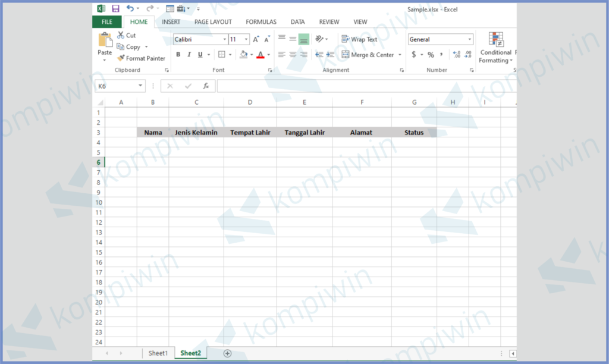Screen dimensions: 609x364
Task: Select the Nama header cell
Action: coord(153,133)
